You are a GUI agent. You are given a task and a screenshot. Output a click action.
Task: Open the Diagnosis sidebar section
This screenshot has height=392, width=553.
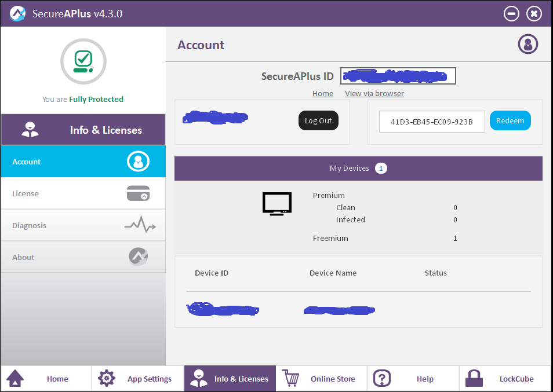tap(83, 225)
